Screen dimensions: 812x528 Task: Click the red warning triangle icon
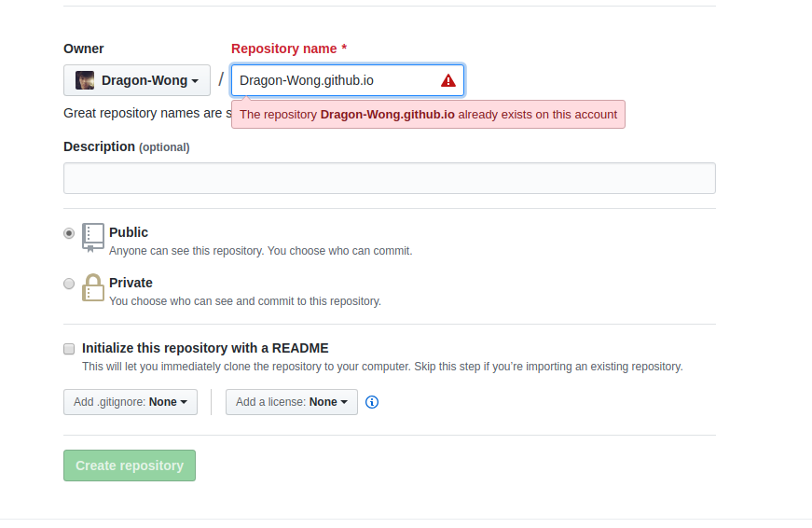pyautogui.click(x=448, y=80)
